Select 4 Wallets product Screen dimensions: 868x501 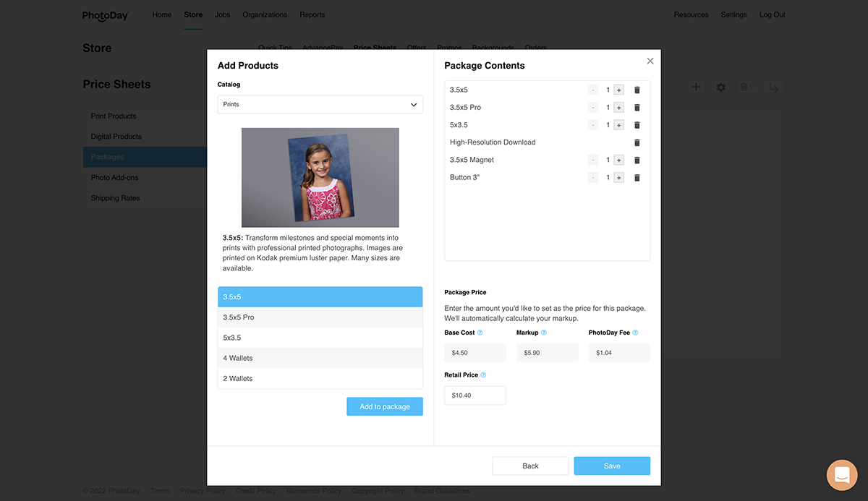[320, 358]
